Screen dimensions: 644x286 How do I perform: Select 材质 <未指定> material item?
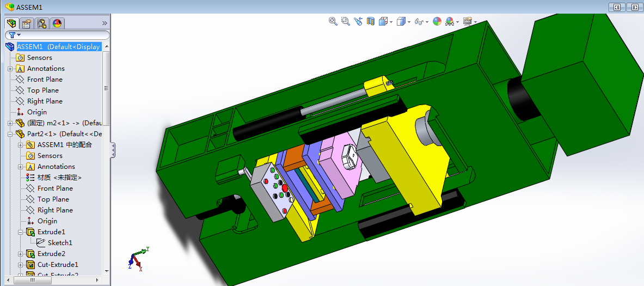(x=59, y=178)
